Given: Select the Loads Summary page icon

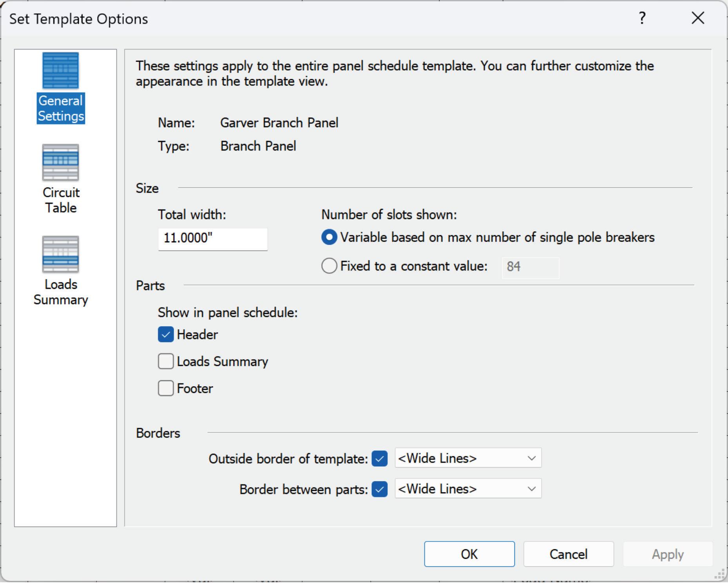Looking at the screenshot, I should [61, 254].
